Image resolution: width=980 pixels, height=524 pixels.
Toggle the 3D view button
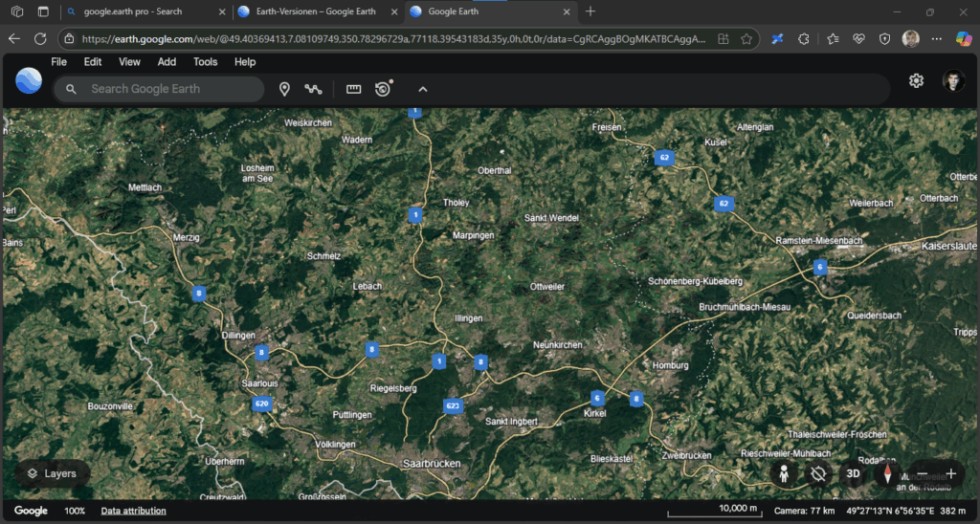[852, 473]
